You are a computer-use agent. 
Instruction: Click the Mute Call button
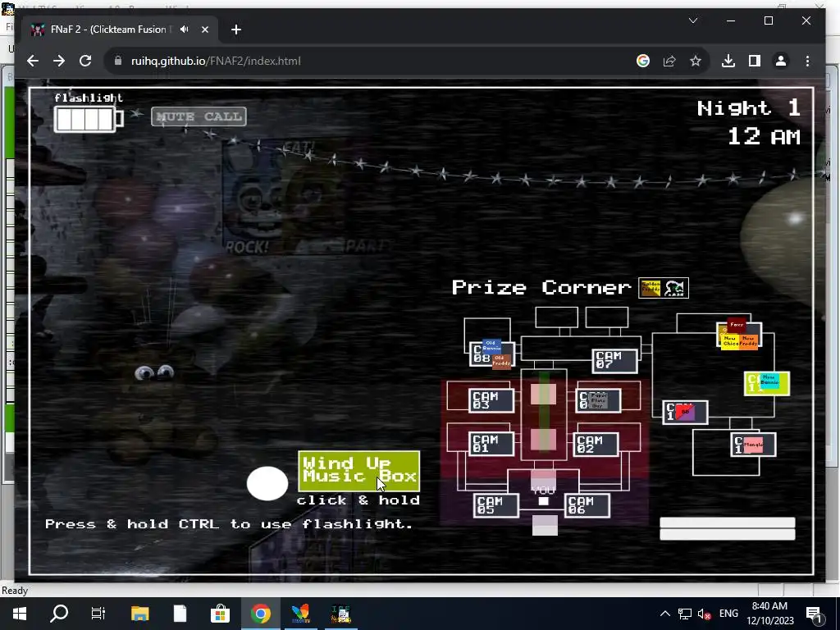tap(199, 116)
